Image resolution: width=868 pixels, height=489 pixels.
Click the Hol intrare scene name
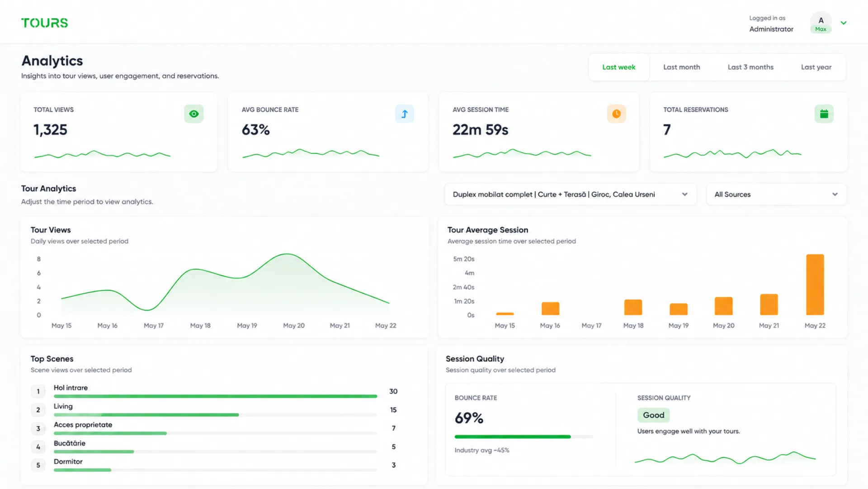[x=71, y=388]
